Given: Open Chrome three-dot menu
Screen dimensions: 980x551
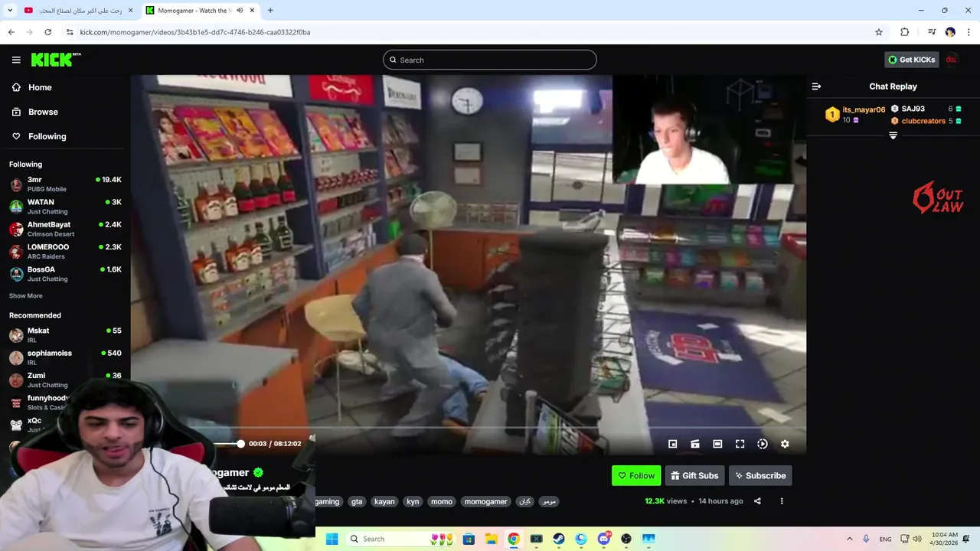Looking at the screenshot, I should 969,32.
